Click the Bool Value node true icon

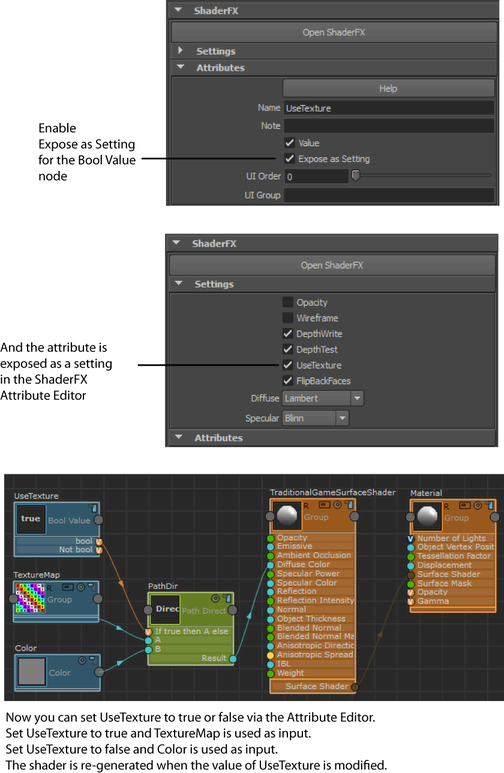pos(31,519)
